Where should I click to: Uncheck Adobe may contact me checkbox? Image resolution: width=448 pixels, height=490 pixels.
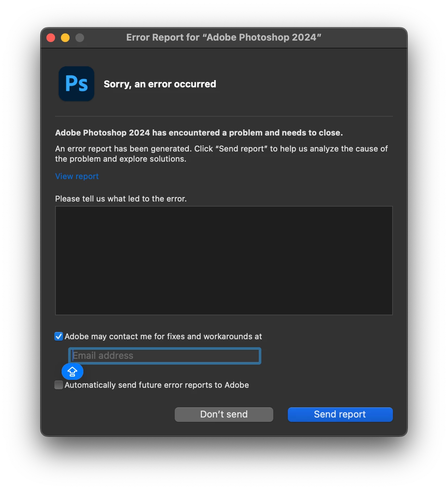59,336
